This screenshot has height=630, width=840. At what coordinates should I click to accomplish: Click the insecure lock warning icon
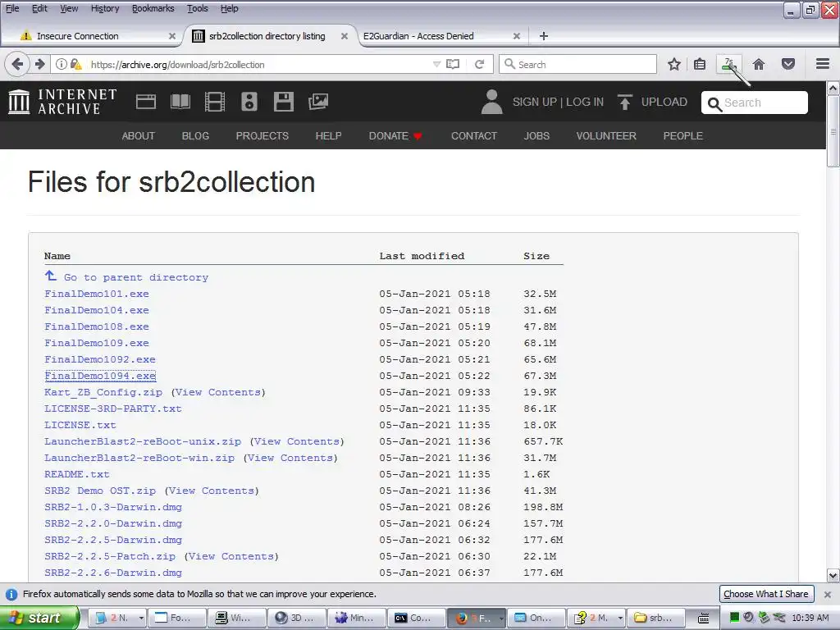click(x=76, y=64)
